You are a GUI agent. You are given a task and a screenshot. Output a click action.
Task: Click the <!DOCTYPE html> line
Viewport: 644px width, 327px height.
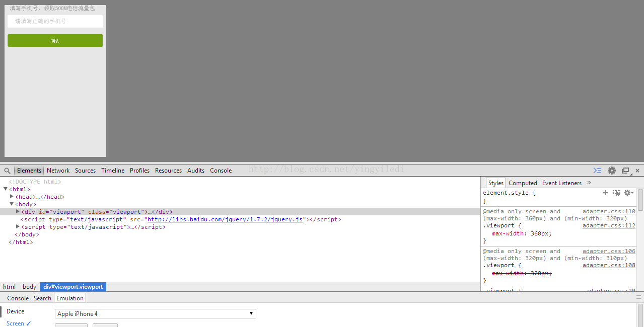35,182
